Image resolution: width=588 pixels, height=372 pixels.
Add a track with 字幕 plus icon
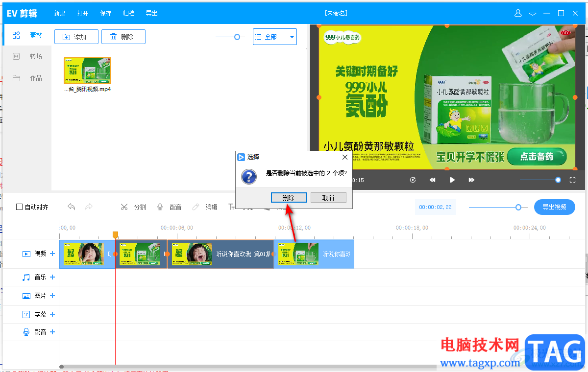(x=52, y=314)
